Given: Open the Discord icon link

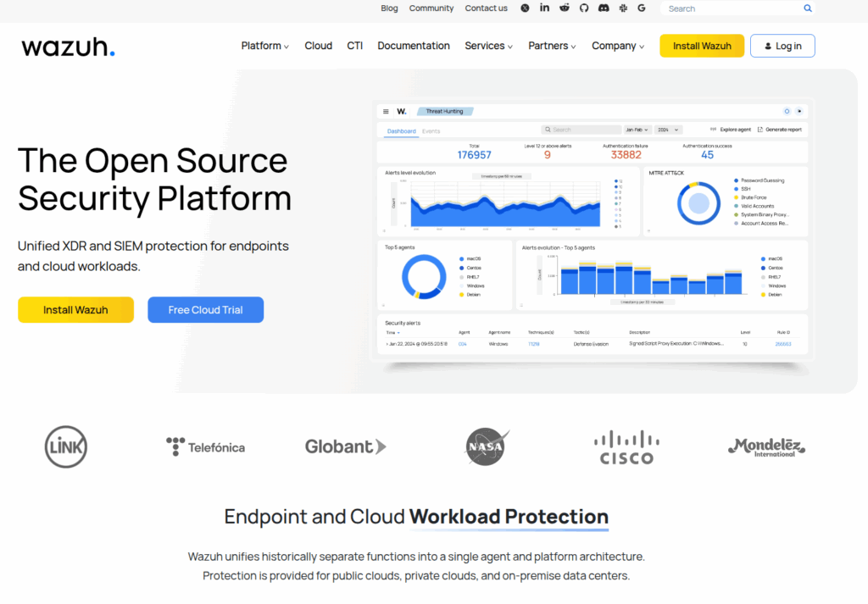Looking at the screenshot, I should (604, 8).
